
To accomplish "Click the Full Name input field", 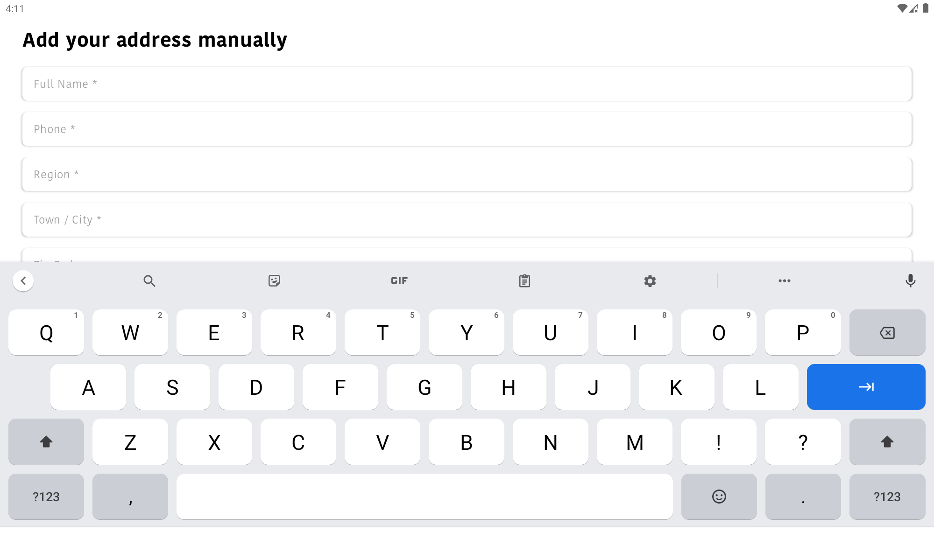I will [467, 84].
